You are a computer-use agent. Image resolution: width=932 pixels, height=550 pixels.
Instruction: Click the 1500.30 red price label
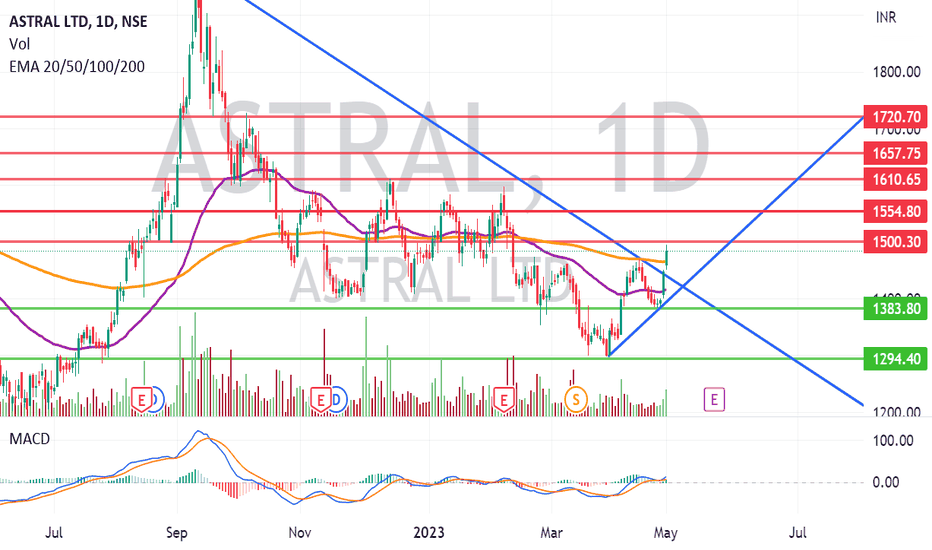896,241
